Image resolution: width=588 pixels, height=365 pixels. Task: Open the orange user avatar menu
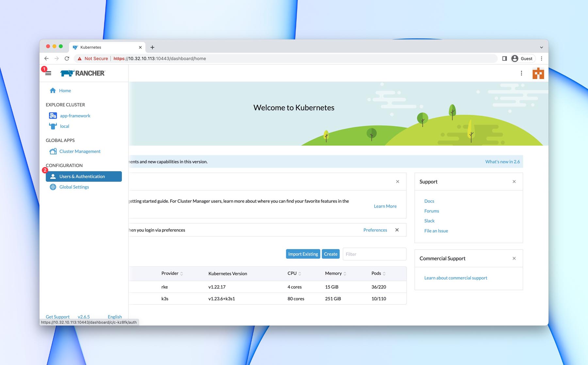point(538,73)
